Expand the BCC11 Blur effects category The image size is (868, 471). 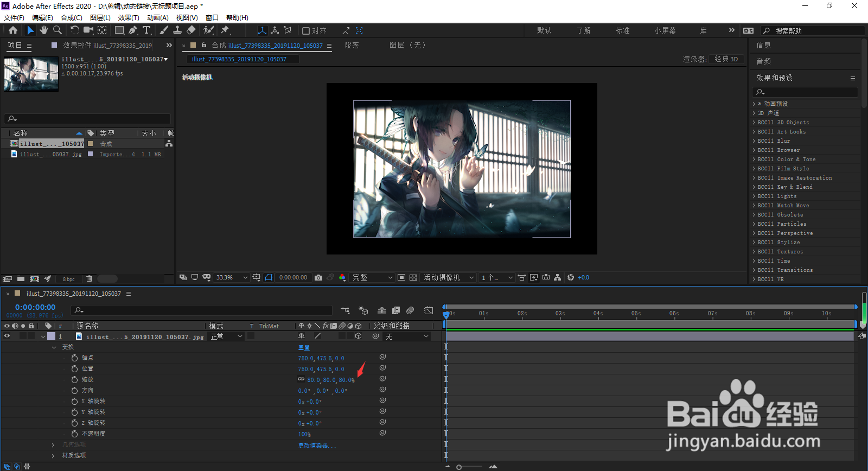[x=754, y=141]
